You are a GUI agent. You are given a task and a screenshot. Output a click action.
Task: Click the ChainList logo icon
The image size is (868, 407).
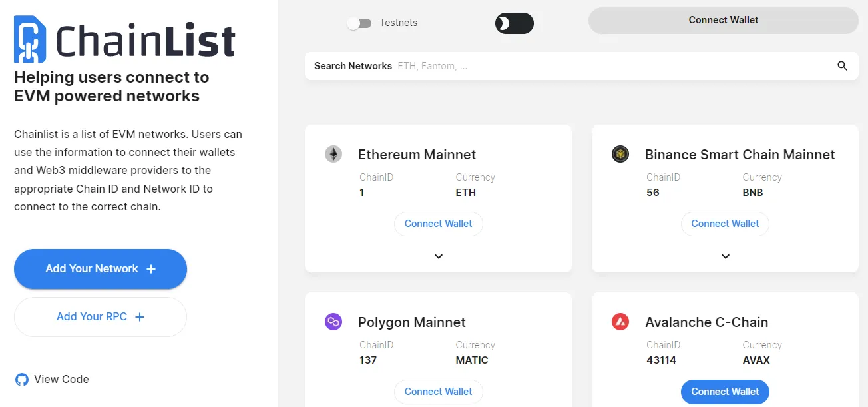point(29,40)
